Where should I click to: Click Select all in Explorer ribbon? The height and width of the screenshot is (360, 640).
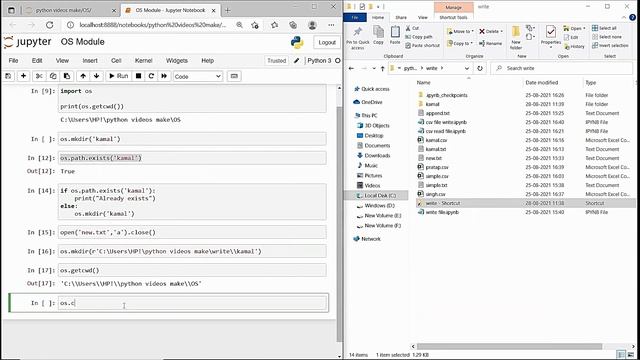click(604, 28)
